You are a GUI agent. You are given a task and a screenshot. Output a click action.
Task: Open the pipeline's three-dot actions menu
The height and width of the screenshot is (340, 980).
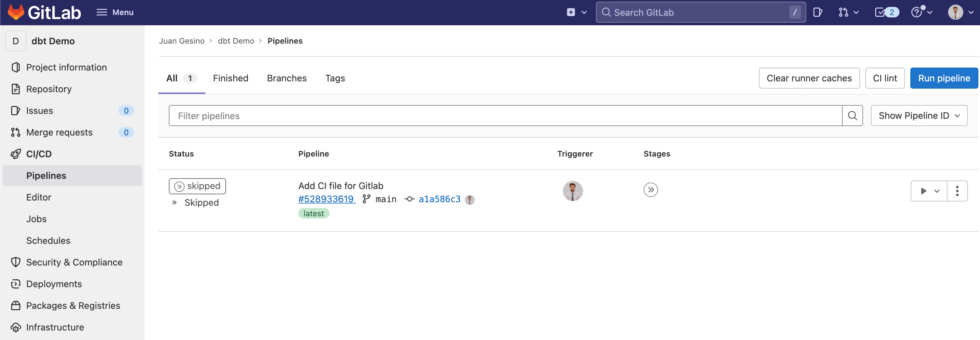coord(957,191)
